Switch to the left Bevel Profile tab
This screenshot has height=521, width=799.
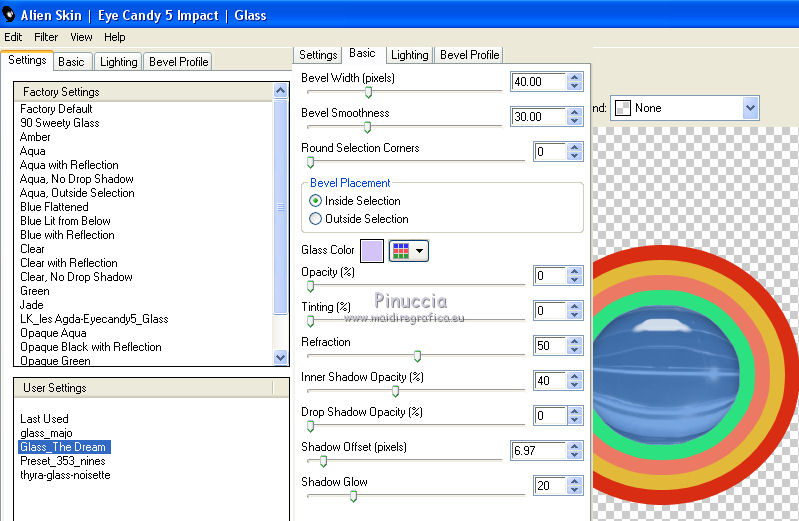(178, 62)
